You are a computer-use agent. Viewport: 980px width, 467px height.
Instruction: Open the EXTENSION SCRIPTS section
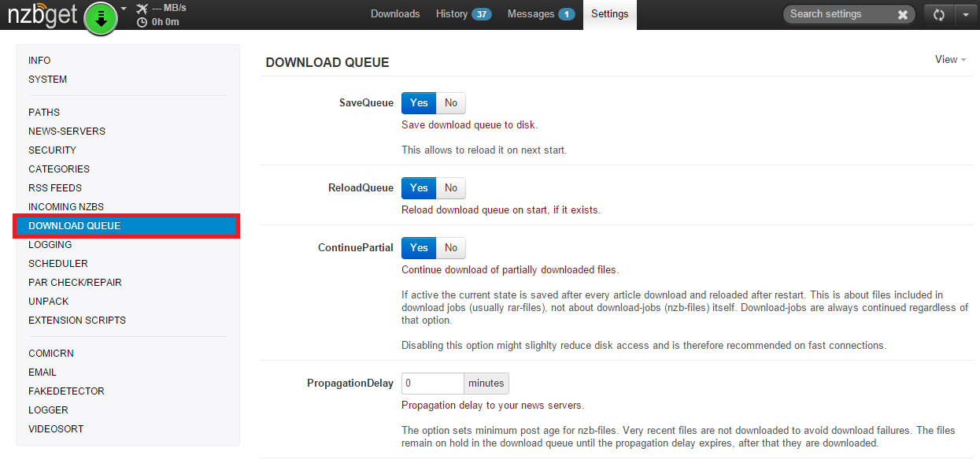[77, 321]
